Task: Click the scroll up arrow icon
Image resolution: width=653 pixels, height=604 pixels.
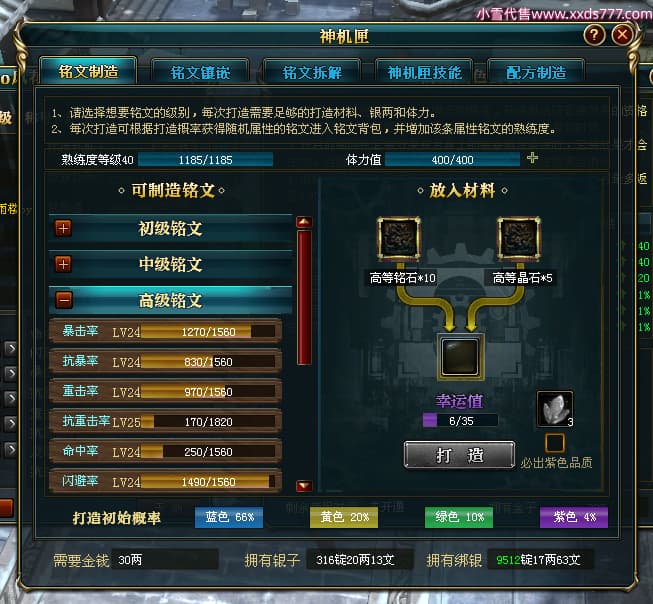Action: 304,222
